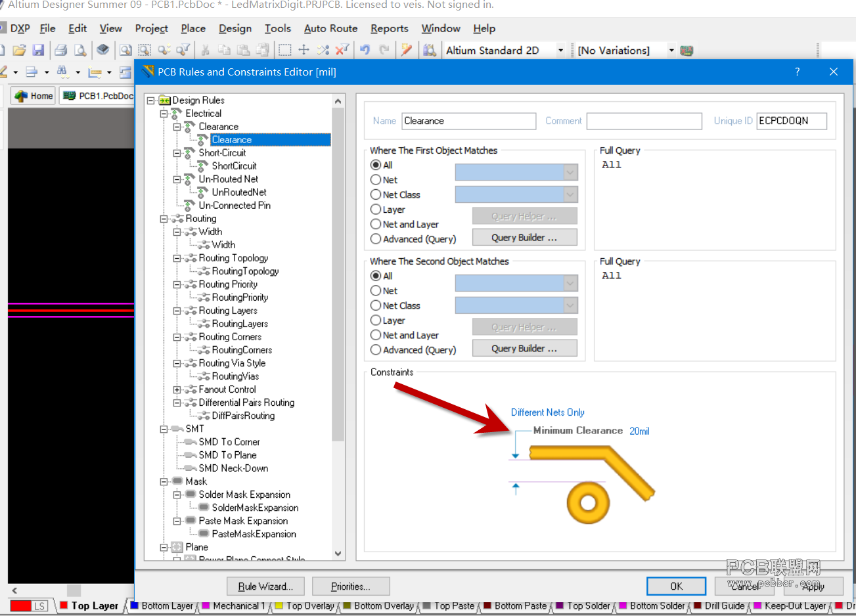This screenshot has height=616, width=856.
Task: Open Query Builder for second object
Action: tap(524, 349)
